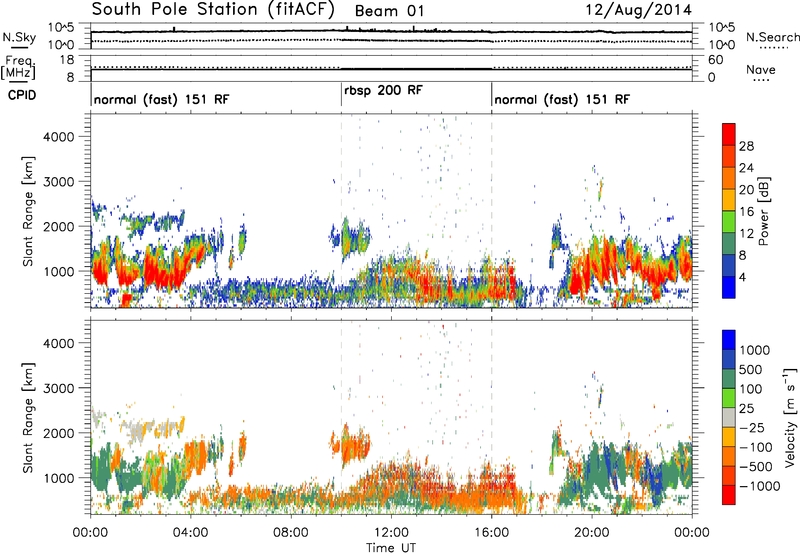Viewport: 800px width, 554px height.
Task: Click the 'Power [dB]' color bar title
Action: 763,211
